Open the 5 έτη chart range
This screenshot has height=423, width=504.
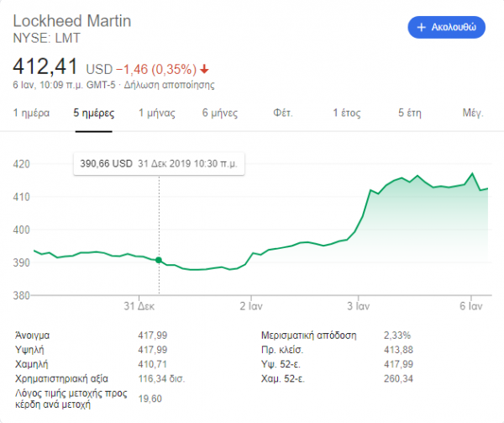click(x=410, y=113)
